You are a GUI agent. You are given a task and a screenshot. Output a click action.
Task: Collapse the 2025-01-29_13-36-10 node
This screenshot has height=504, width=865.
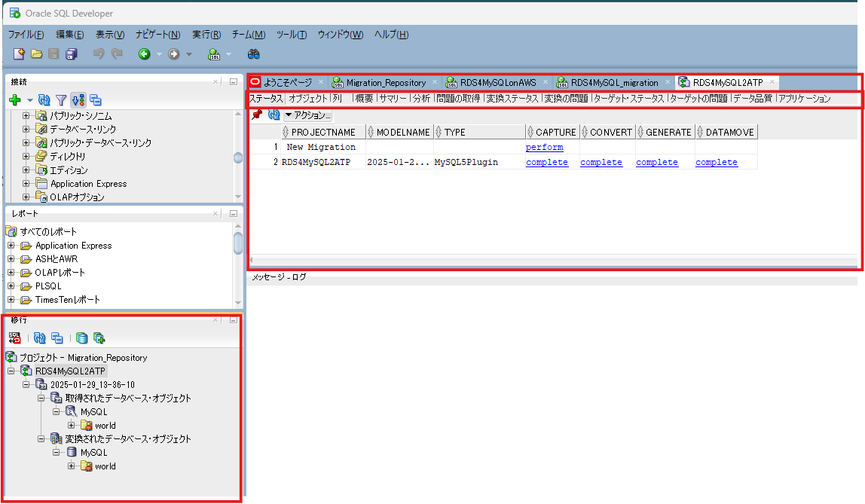click(x=26, y=384)
